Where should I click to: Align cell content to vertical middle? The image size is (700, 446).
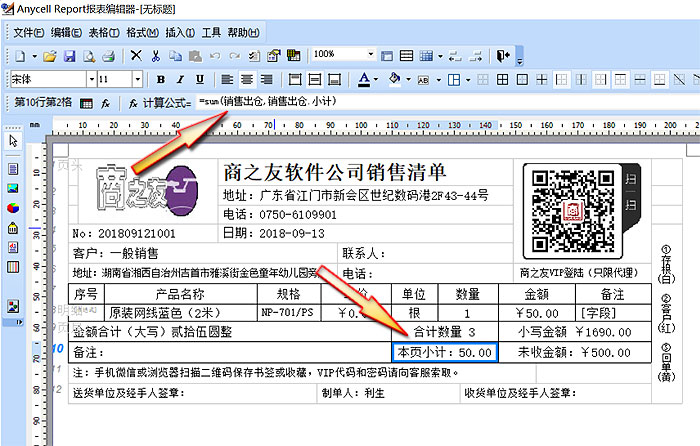(315, 79)
